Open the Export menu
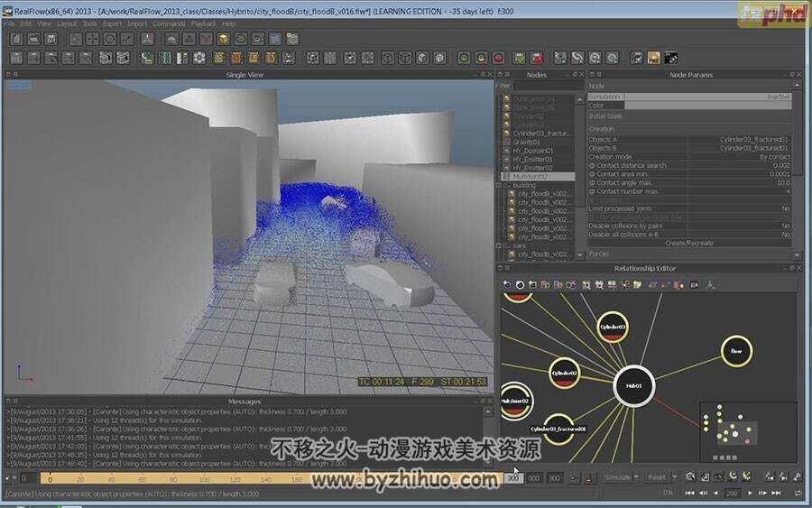The image size is (812, 508). (112, 23)
